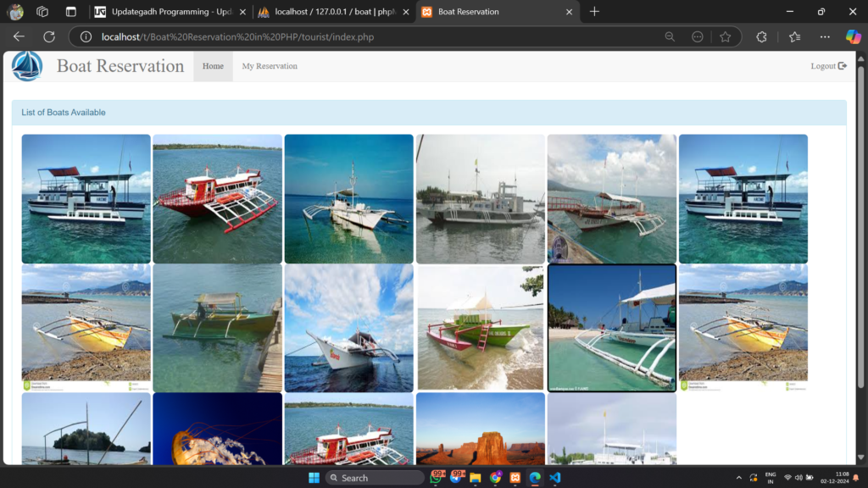Click the page scrollbar up arrow
Image resolution: width=868 pixels, height=488 pixels.
[x=861, y=58]
